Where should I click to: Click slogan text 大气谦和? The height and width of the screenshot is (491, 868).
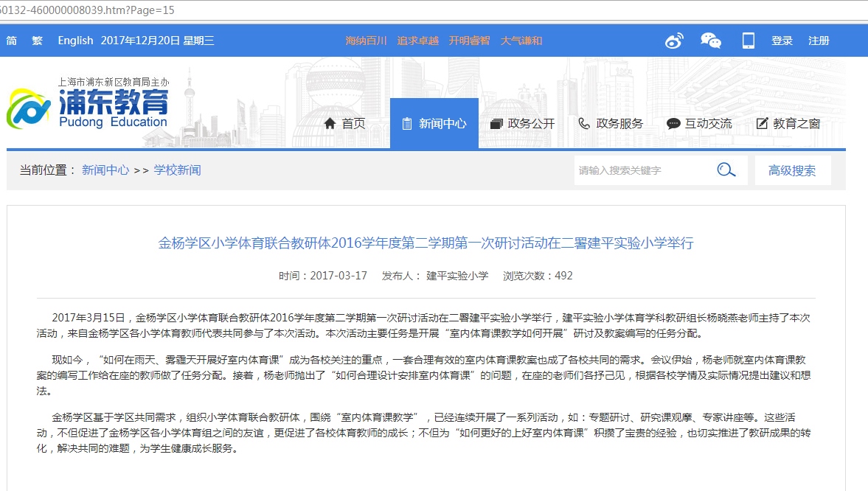tap(521, 41)
